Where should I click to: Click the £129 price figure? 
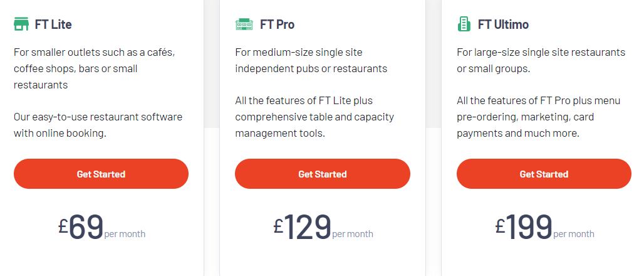[x=303, y=226]
